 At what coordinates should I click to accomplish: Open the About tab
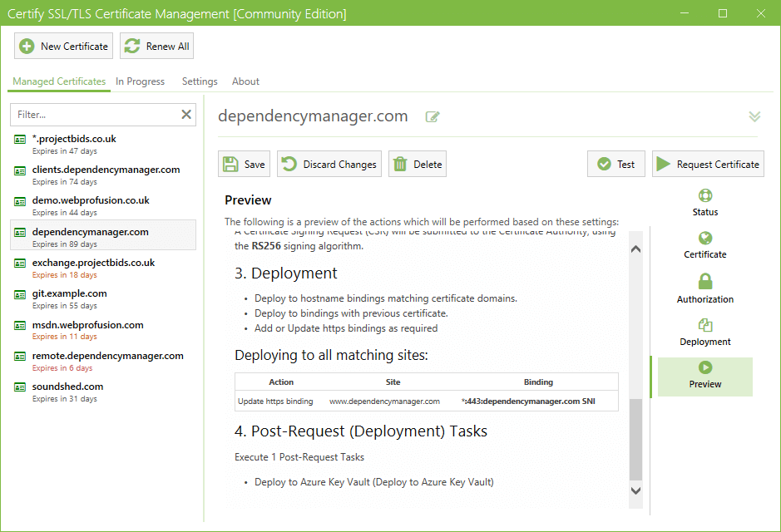point(245,81)
